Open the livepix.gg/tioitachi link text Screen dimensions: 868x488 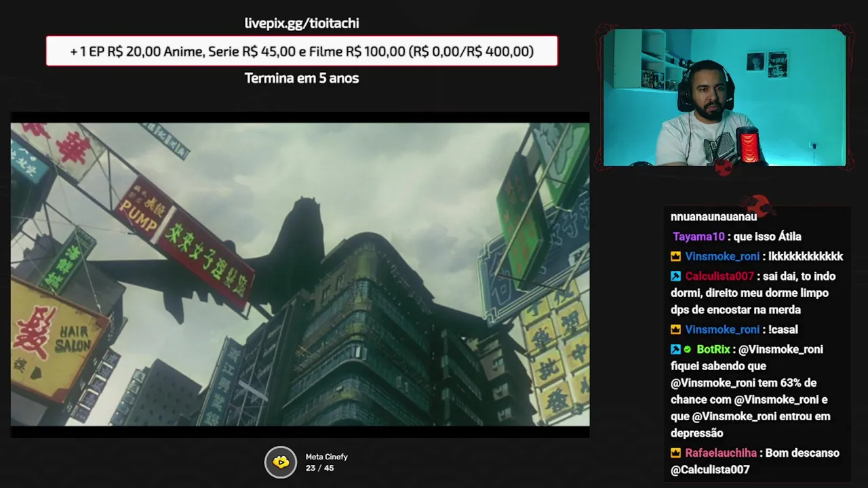pos(302,23)
